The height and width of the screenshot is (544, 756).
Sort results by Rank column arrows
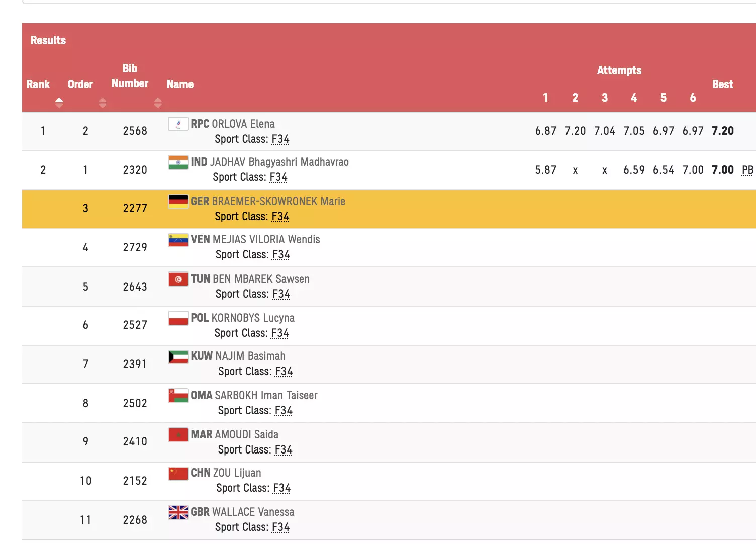tap(59, 103)
